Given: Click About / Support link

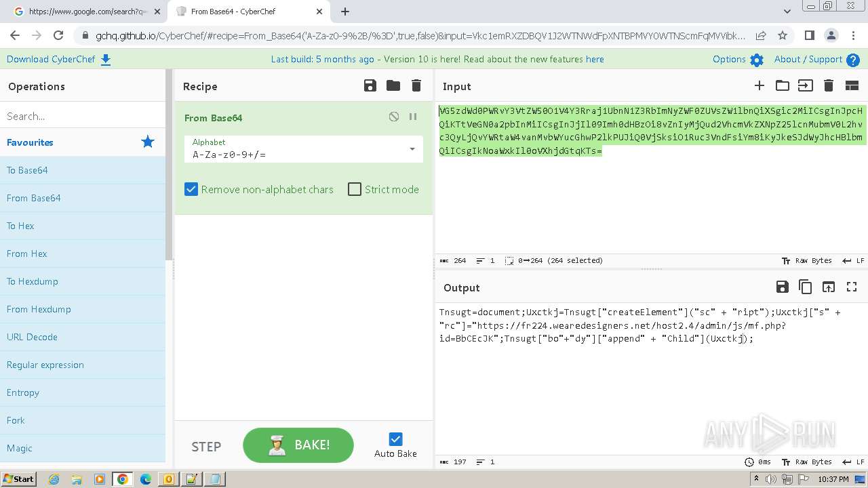Looking at the screenshot, I should 808,59.
